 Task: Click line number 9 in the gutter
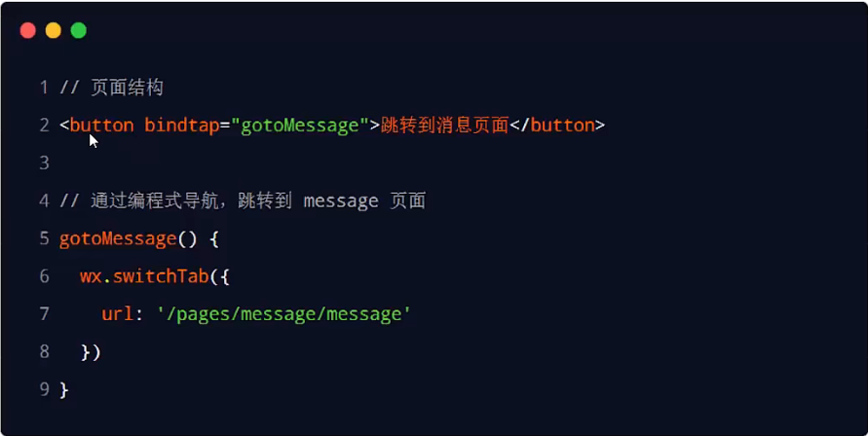click(x=44, y=389)
